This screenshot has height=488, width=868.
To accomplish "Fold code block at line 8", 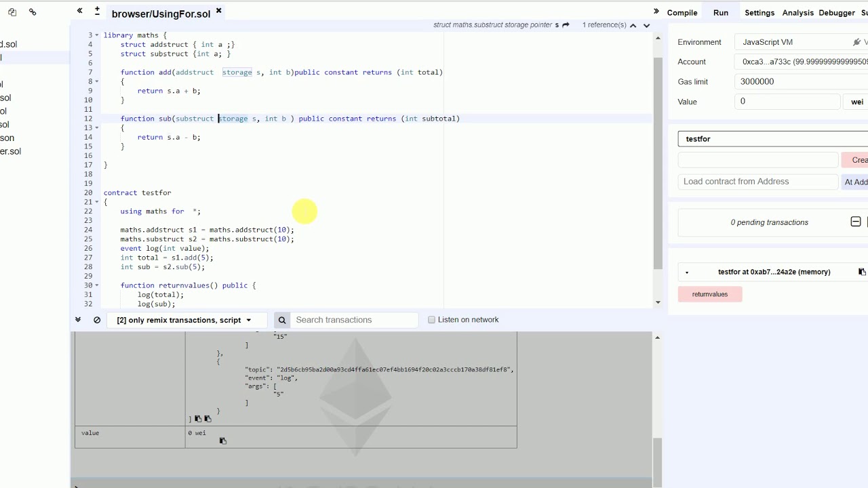I will 97,81.
